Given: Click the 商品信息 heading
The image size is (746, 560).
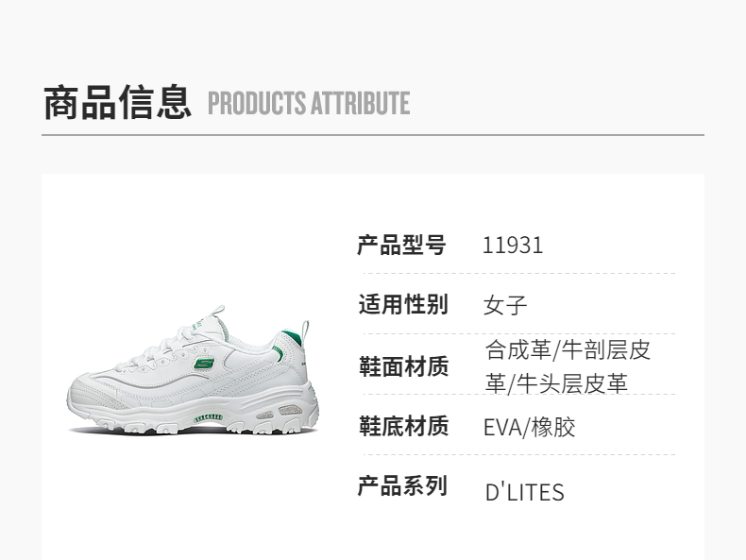Looking at the screenshot, I should [x=117, y=102].
